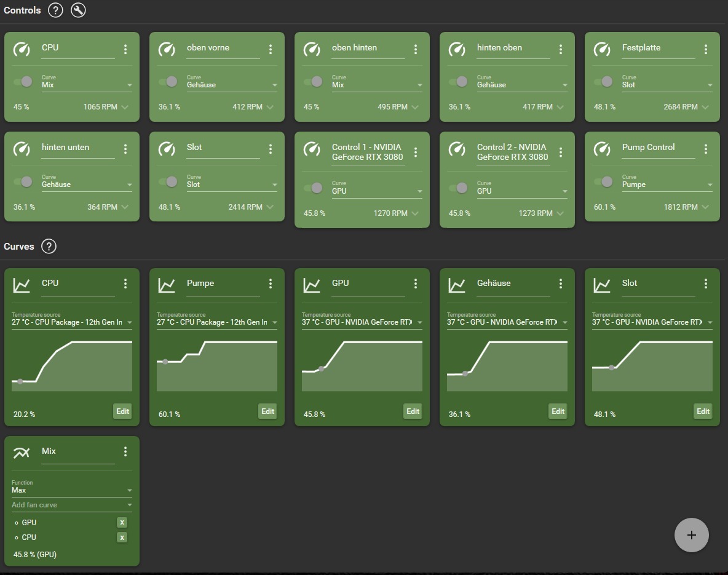
Task: Toggle the hinten oben control switch
Action: pos(458,82)
